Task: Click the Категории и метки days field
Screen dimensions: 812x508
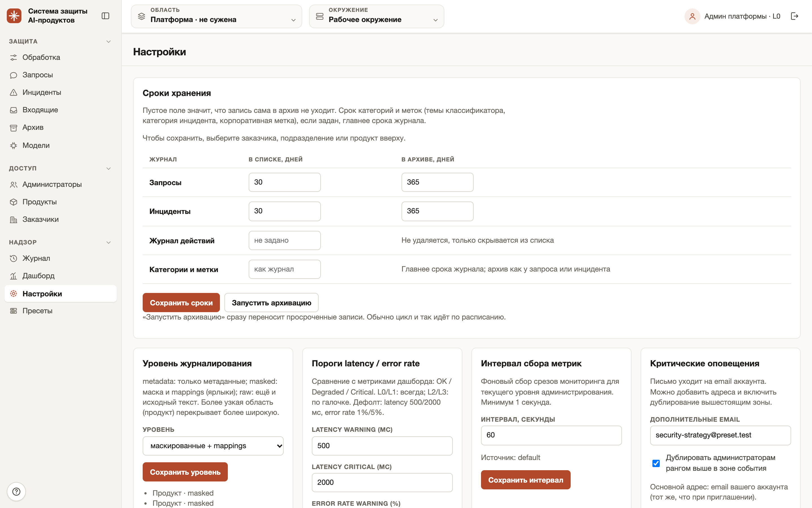Action: 284,269
